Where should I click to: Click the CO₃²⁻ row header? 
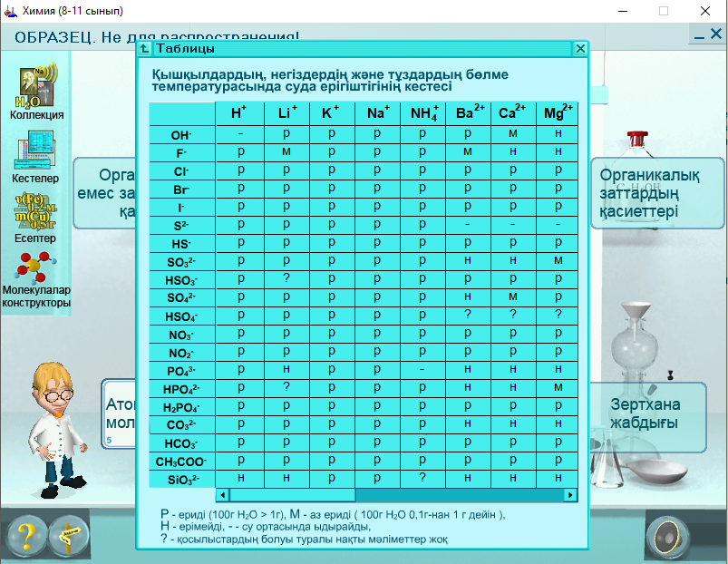(182, 425)
